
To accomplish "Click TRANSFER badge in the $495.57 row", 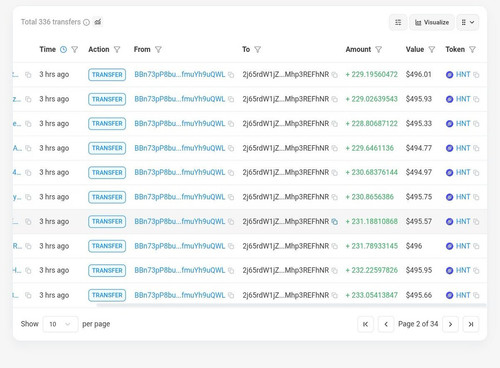I will (x=107, y=222).
